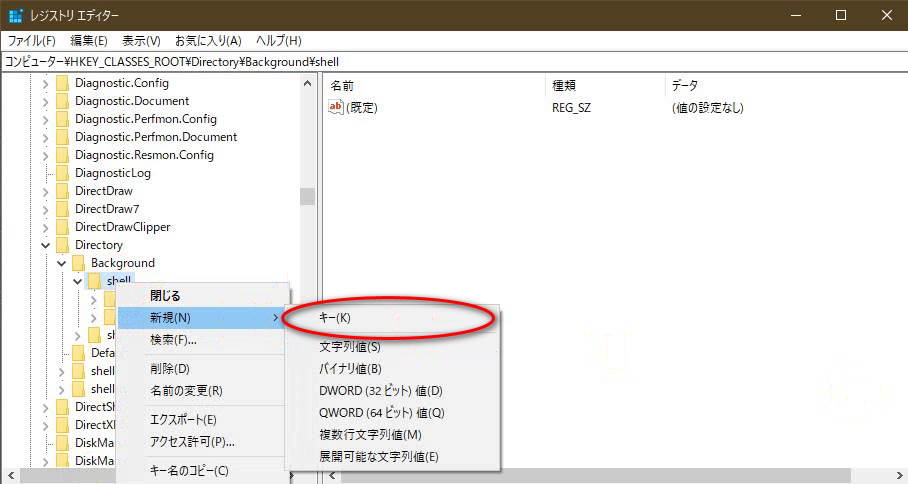Click the Diagnostic.Resmon.Config folder icon

click(x=63, y=155)
